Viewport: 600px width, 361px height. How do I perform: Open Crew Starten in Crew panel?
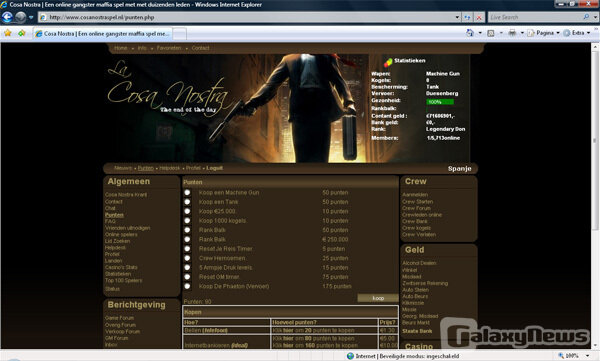(x=417, y=201)
